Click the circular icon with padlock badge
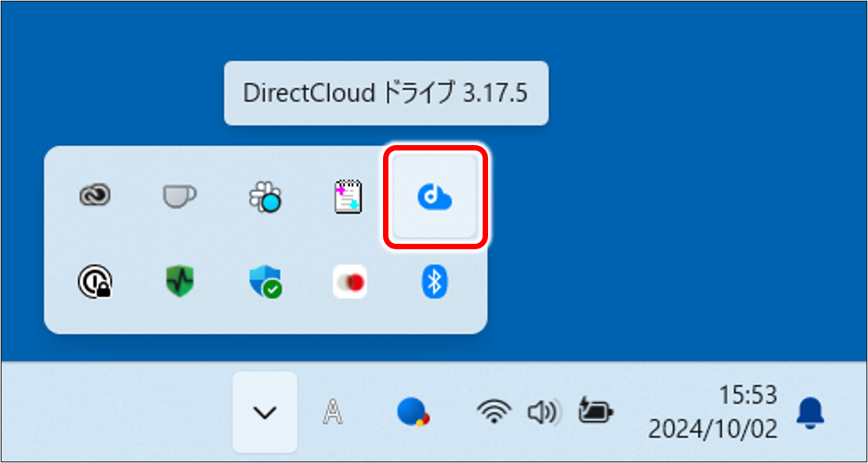Viewport: 868px width, 463px height. 95,282
